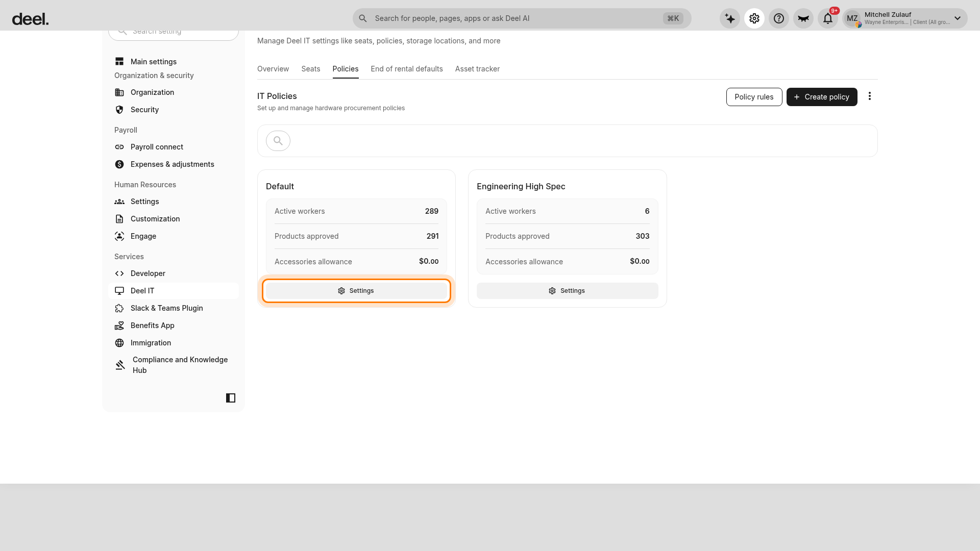Click the Compliance and Knowledge Hub gavel icon
This screenshot has height=551, width=980.
pos(120,365)
